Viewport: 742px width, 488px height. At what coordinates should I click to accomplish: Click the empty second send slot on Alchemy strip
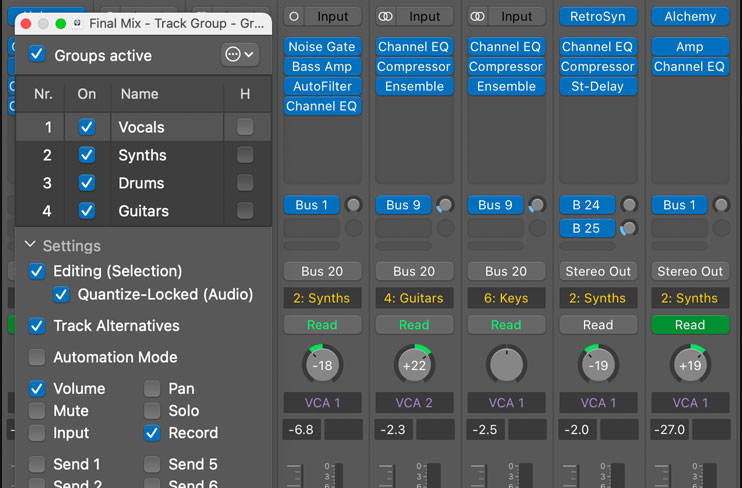[x=680, y=228]
